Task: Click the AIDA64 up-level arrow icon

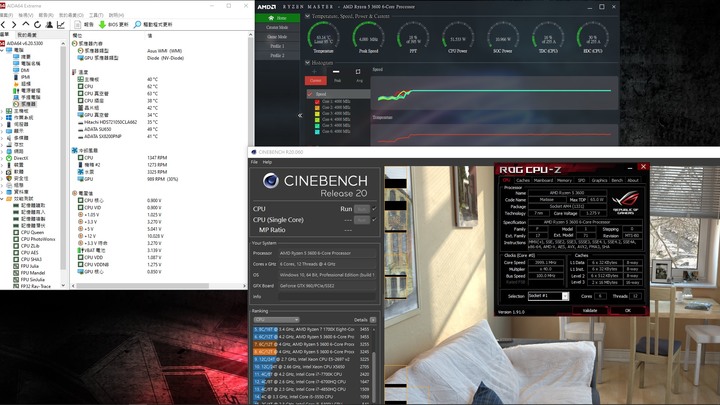Action: click(26, 24)
